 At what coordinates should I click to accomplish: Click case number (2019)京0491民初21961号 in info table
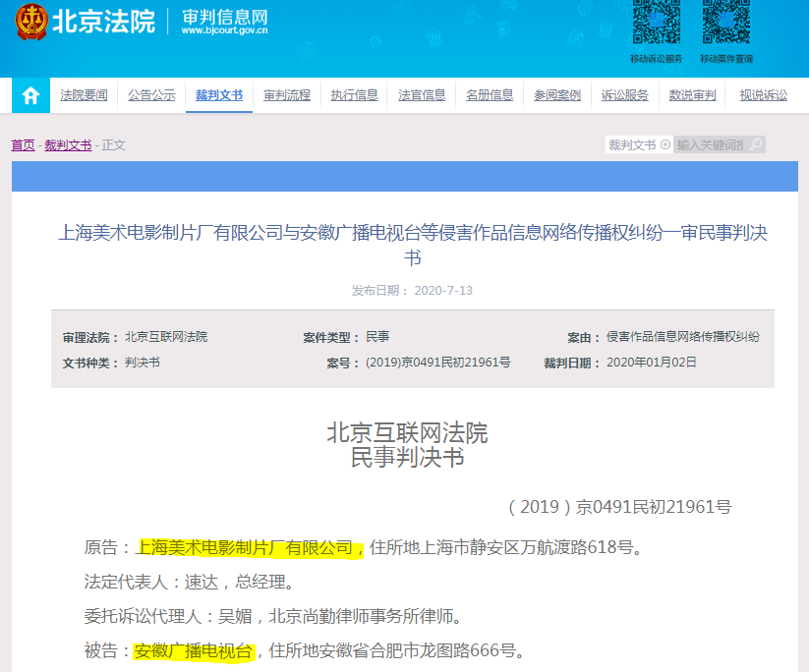(x=438, y=363)
